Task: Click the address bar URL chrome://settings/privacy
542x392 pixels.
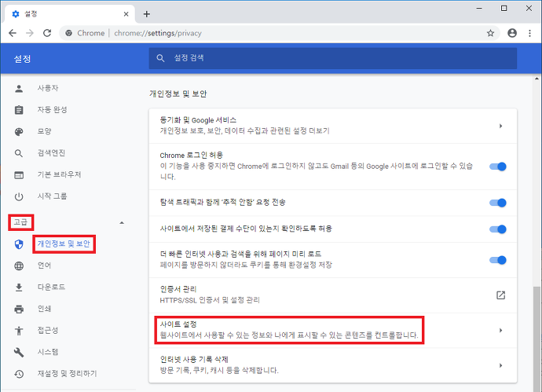Action: 158,33
